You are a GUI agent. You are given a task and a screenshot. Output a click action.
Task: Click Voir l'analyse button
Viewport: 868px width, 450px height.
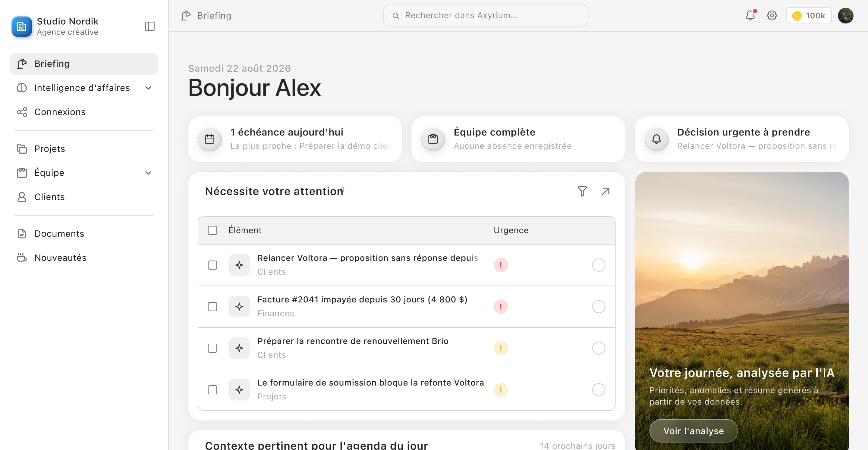tap(693, 431)
